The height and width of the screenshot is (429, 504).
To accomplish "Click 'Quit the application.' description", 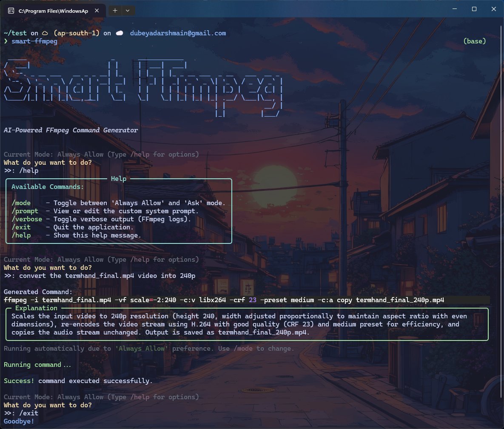I will pyautogui.click(x=93, y=227).
